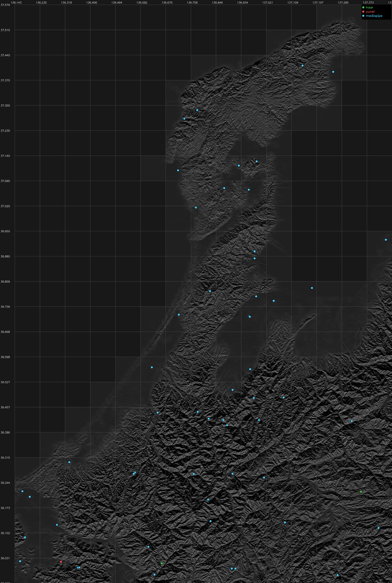This screenshot has height=583, width=392.
Task: Click longitude axis label 137.373
Action: pyautogui.click(x=368, y=2)
